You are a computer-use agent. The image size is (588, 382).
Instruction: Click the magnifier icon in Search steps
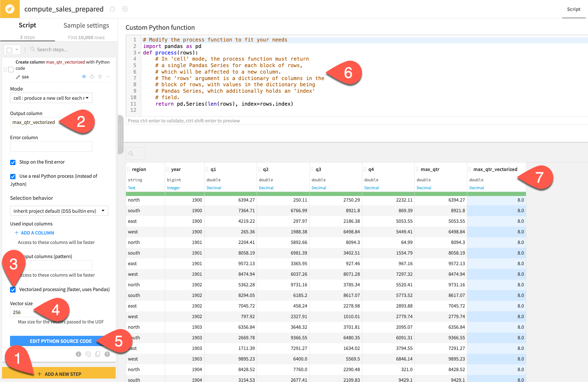point(33,49)
